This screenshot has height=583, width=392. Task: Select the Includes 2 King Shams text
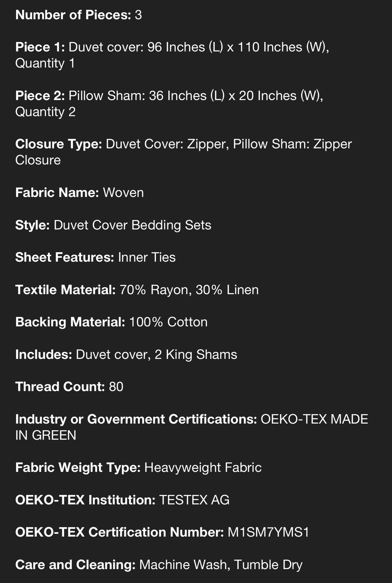196,355
